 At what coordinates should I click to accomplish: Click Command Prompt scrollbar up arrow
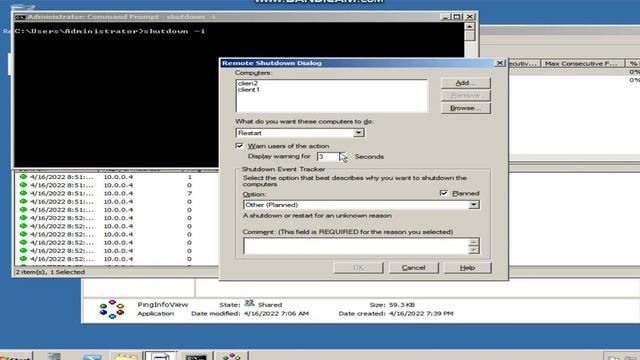click(469, 27)
